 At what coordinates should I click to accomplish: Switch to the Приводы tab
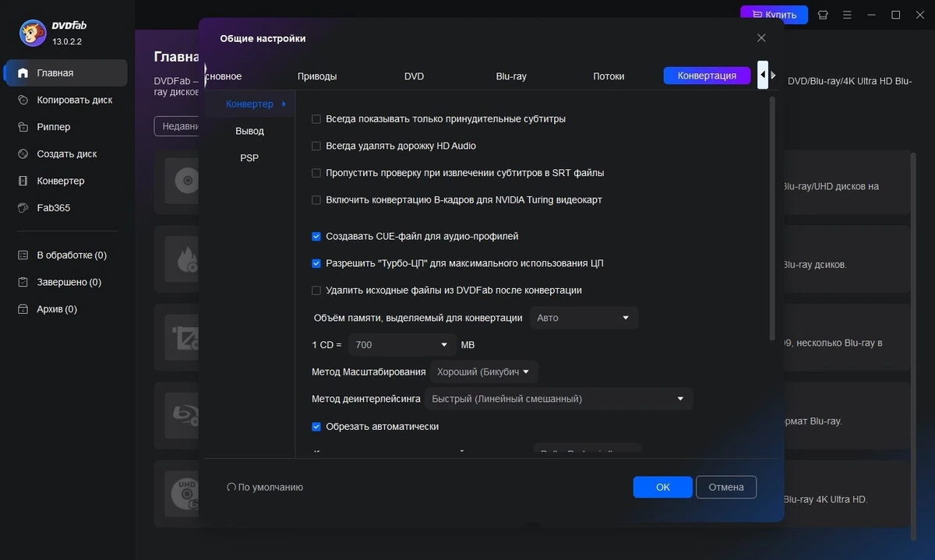(x=317, y=76)
